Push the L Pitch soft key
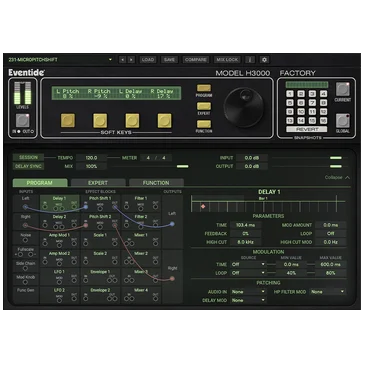 [68, 120]
